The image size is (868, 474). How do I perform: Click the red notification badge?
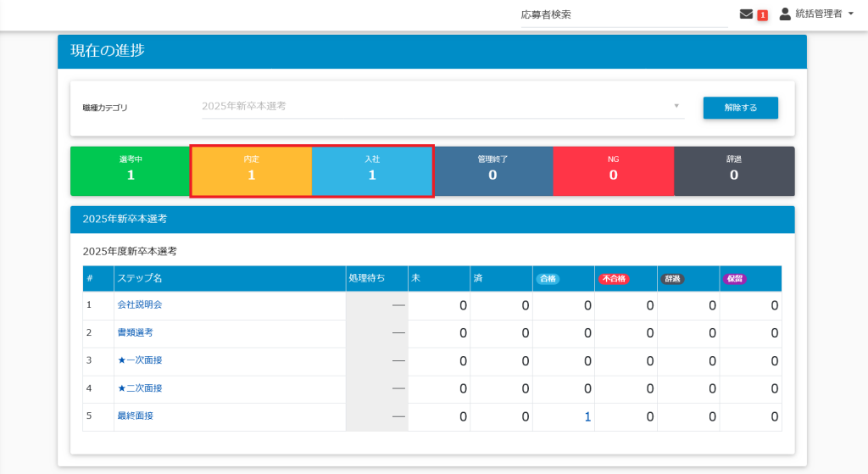(762, 14)
